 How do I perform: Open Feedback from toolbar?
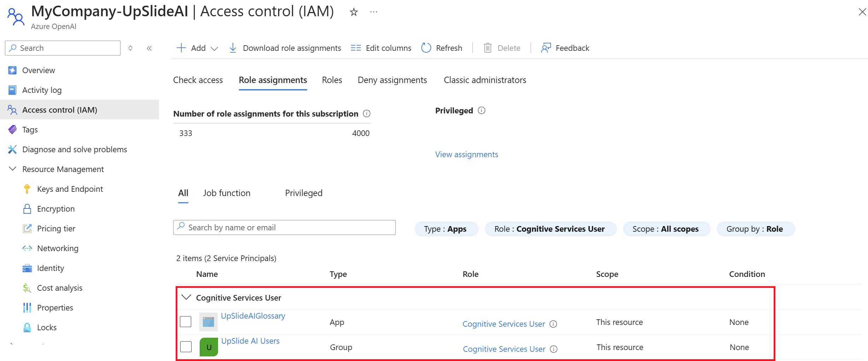pyautogui.click(x=565, y=48)
